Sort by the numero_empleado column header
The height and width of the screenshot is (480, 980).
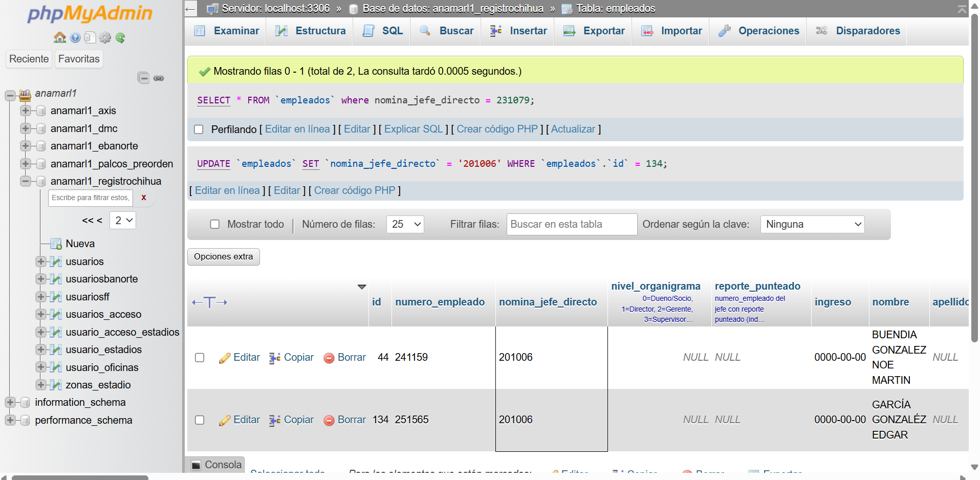(x=440, y=302)
